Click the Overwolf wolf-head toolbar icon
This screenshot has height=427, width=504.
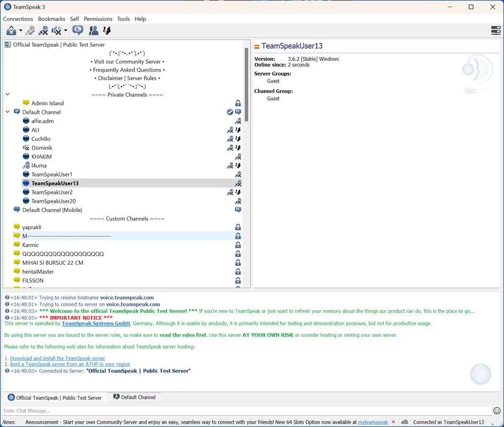tap(107, 31)
